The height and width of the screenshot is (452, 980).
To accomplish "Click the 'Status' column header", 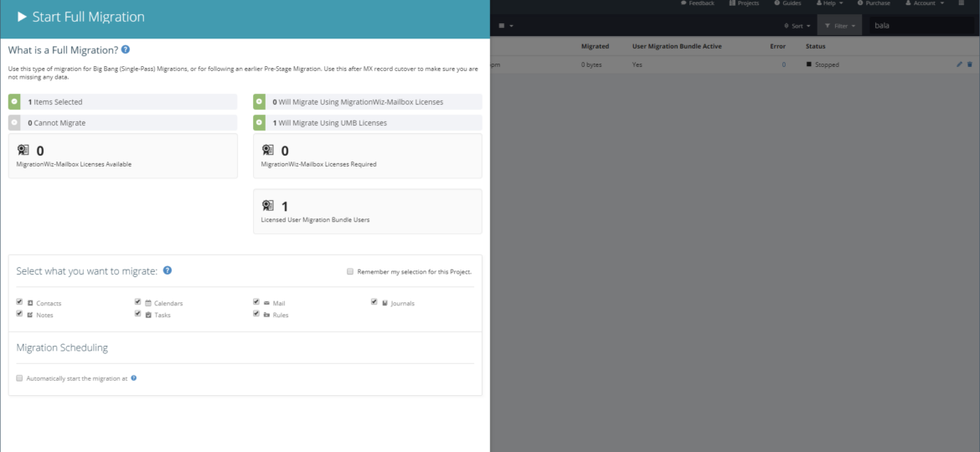I will pyautogui.click(x=816, y=46).
